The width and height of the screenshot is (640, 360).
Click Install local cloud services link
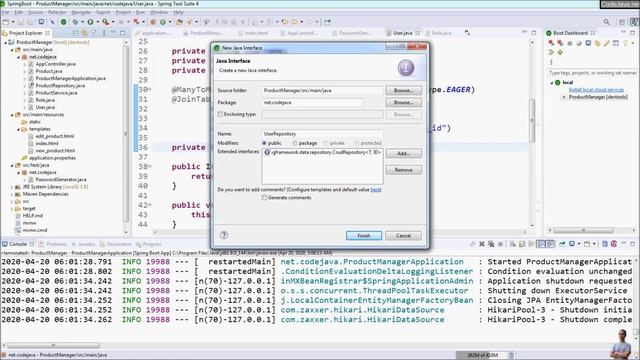click(596, 90)
